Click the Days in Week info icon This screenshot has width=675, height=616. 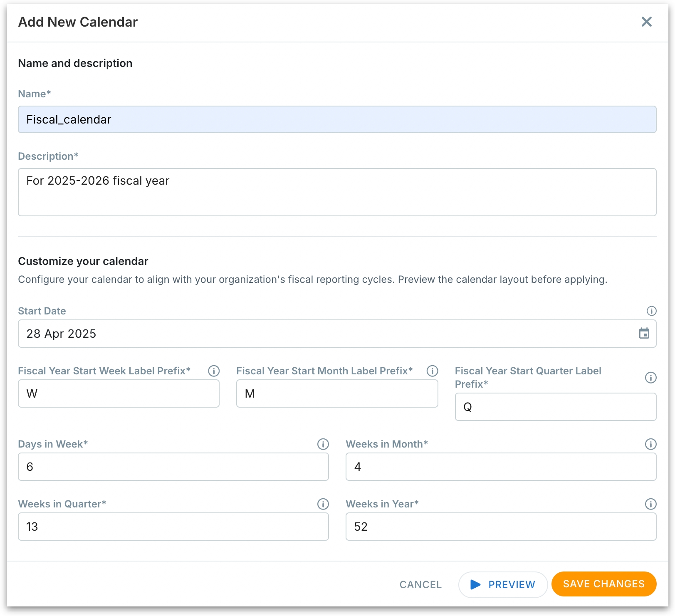(x=323, y=444)
